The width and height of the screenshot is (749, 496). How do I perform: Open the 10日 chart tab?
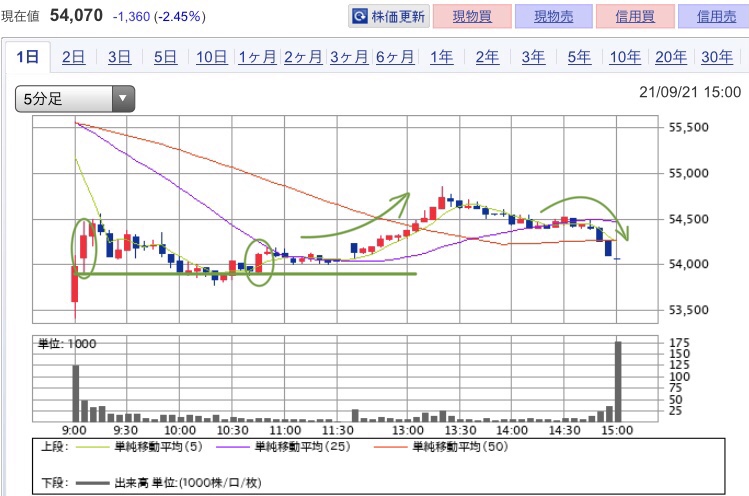pos(211,58)
